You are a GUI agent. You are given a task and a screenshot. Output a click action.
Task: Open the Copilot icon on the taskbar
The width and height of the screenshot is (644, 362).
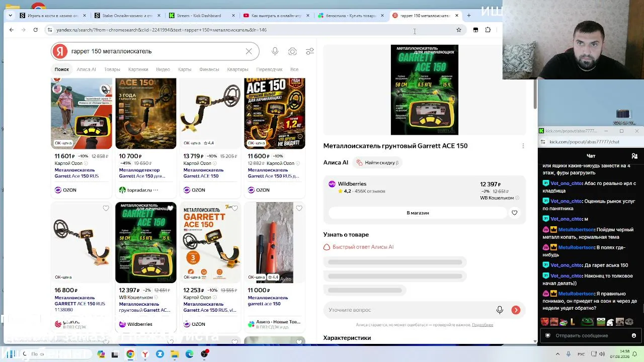point(101,354)
